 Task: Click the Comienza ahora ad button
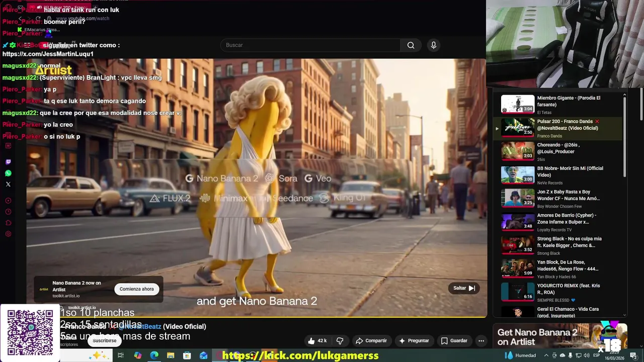(x=136, y=289)
